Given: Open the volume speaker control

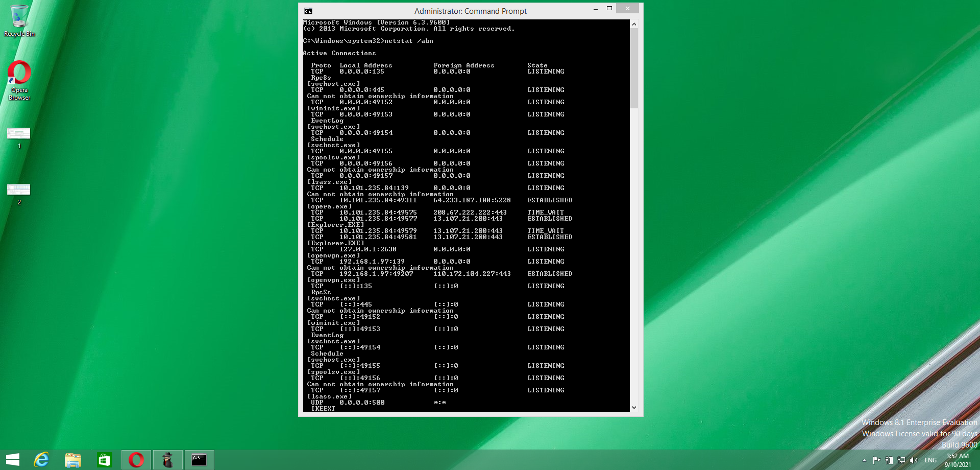Looking at the screenshot, I should click(914, 460).
